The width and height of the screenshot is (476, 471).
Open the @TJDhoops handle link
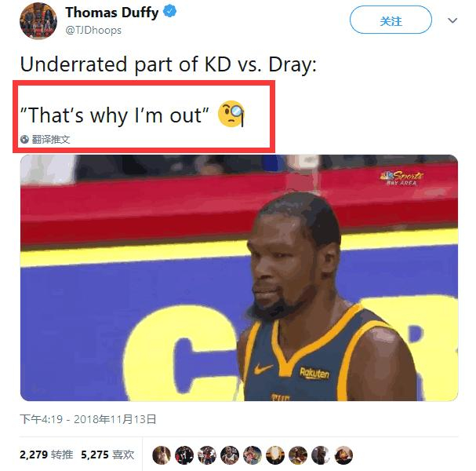click(x=93, y=31)
